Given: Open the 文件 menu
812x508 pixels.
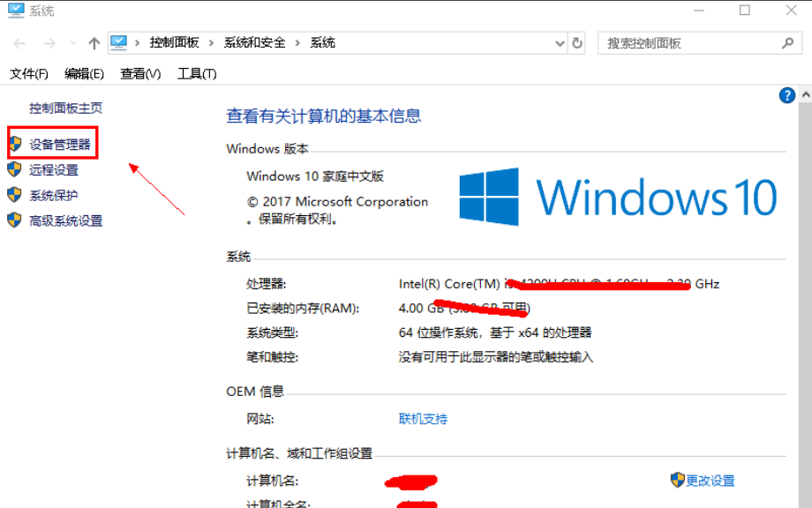Looking at the screenshot, I should coord(27,73).
